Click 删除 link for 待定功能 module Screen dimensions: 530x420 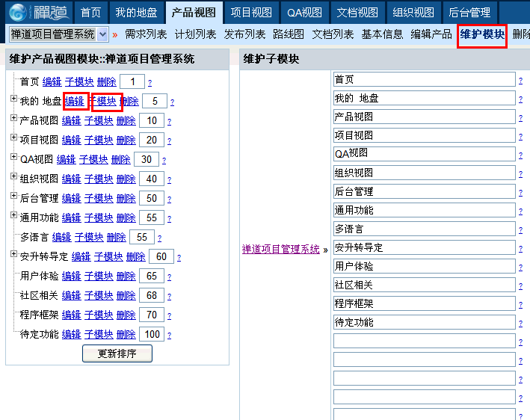pyautogui.click(x=126, y=335)
